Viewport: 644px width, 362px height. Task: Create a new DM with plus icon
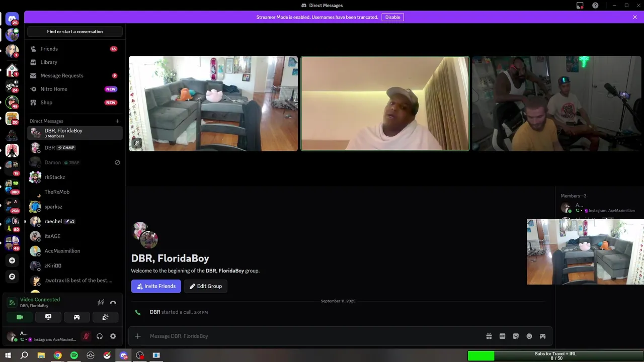coord(117,121)
